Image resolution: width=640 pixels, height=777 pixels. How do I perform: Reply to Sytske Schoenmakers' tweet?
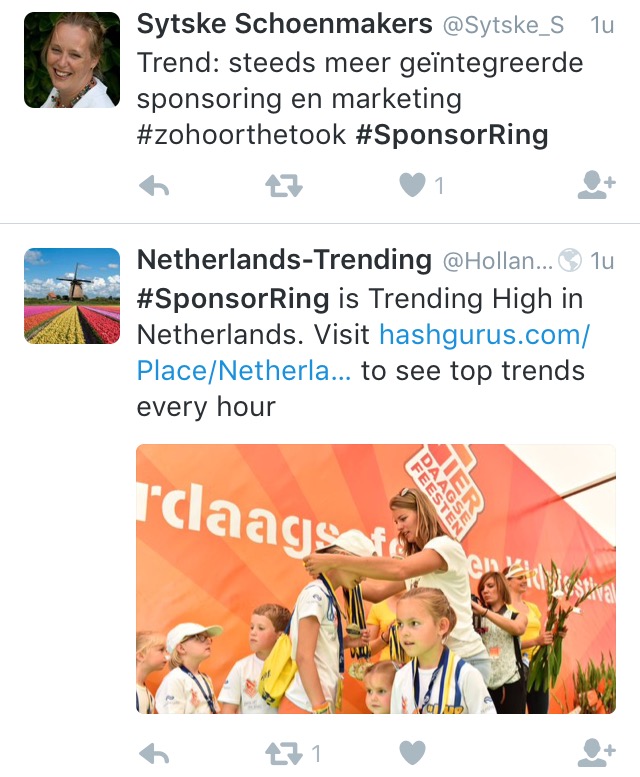153,185
